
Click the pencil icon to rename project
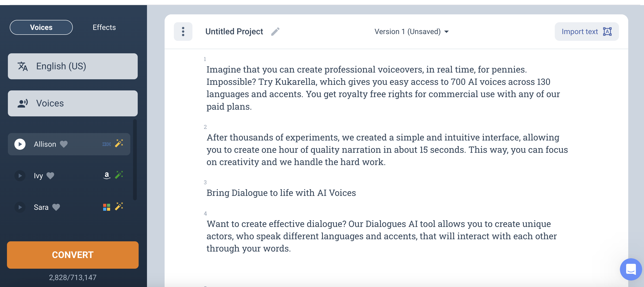[275, 32]
